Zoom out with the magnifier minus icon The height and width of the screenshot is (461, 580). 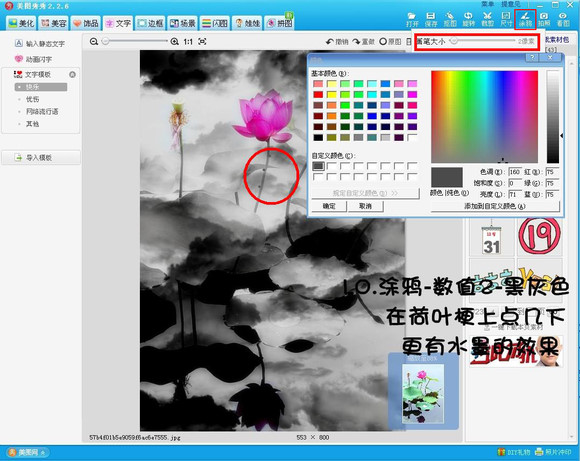tap(94, 41)
